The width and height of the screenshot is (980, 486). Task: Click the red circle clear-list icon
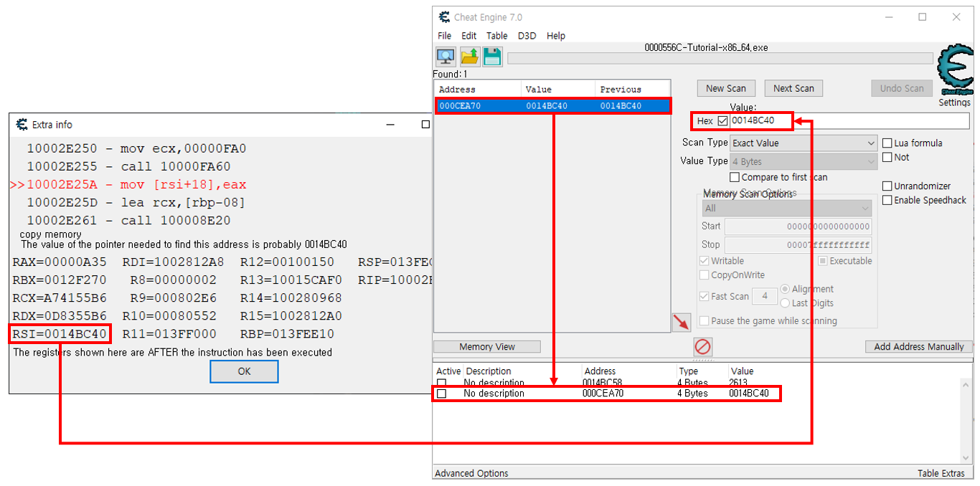point(703,347)
